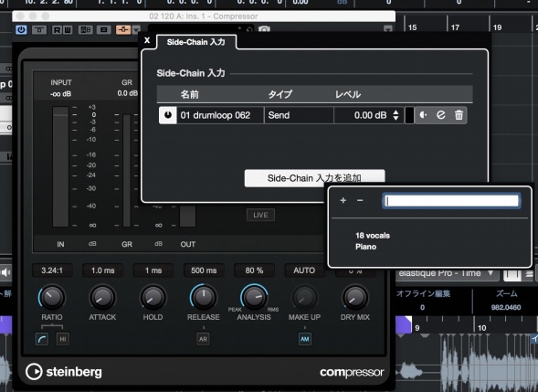Enable Write automation (W) in plugin header

[x=68, y=30]
